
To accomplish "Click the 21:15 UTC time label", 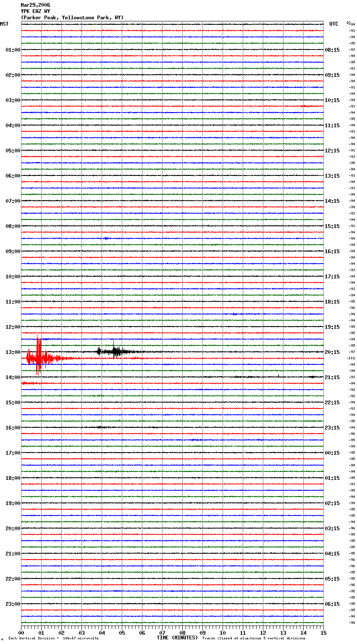I will (x=332, y=377).
